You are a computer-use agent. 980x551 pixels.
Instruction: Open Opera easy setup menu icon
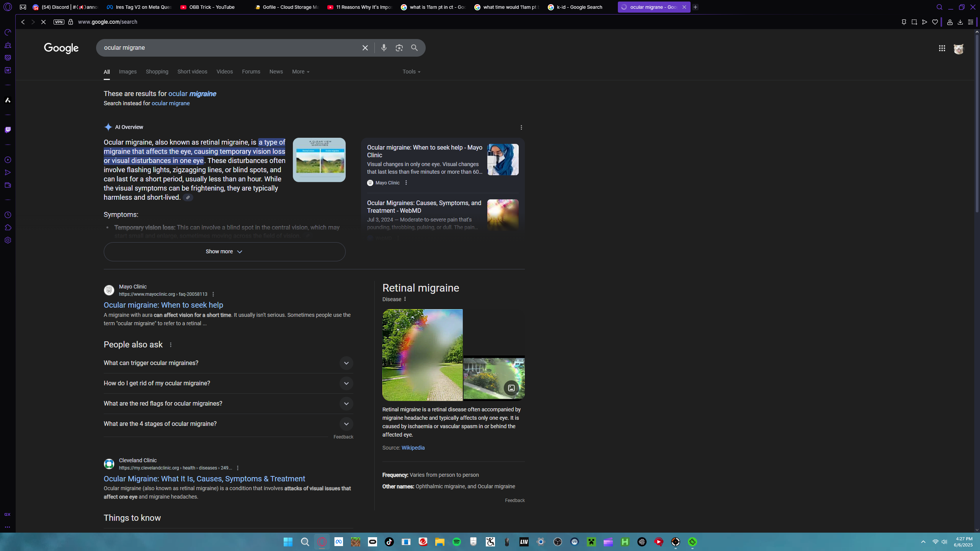970,22
